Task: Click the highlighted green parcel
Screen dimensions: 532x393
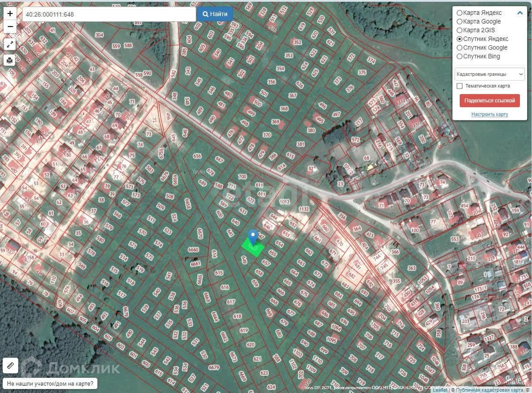Action: [253, 248]
